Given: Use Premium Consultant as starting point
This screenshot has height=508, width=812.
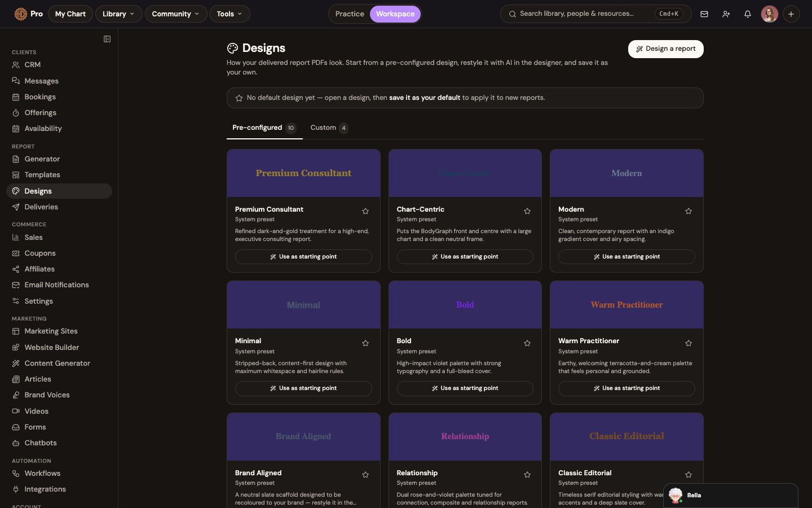Looking at the screenshot, I should point(303,257).
